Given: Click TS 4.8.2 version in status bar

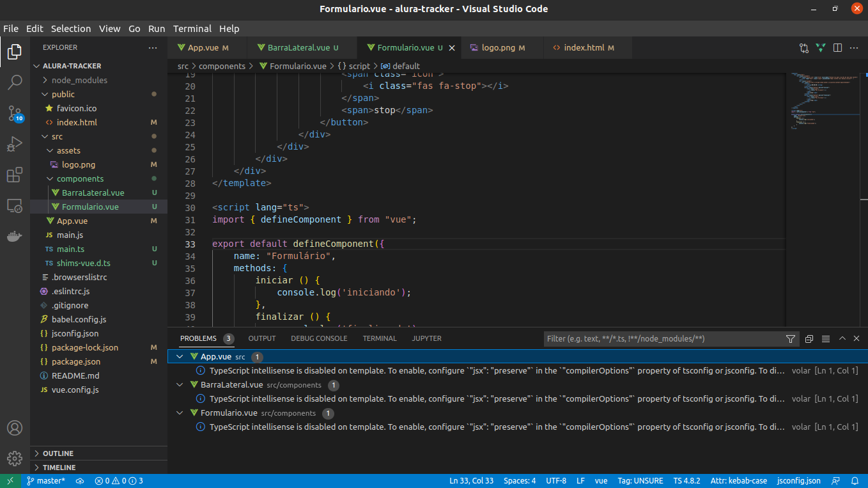Looking at the screenshot, I should click(x=686, y=481).
